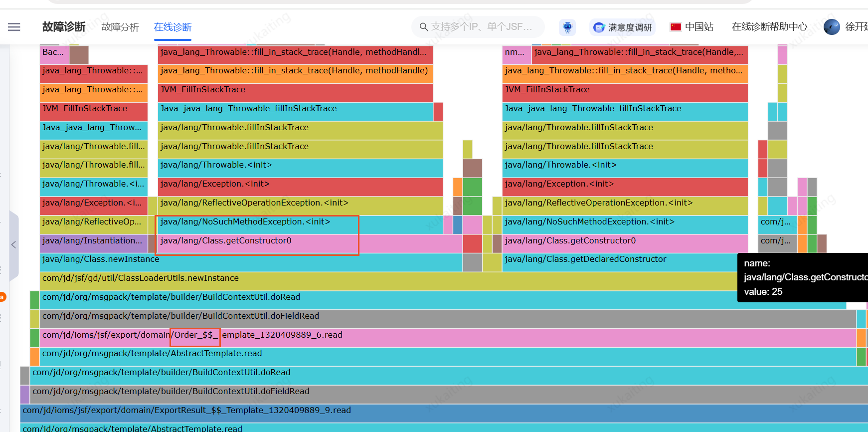
Task: Open 满意度调研 survey button
Action: (x=622, y=27)
